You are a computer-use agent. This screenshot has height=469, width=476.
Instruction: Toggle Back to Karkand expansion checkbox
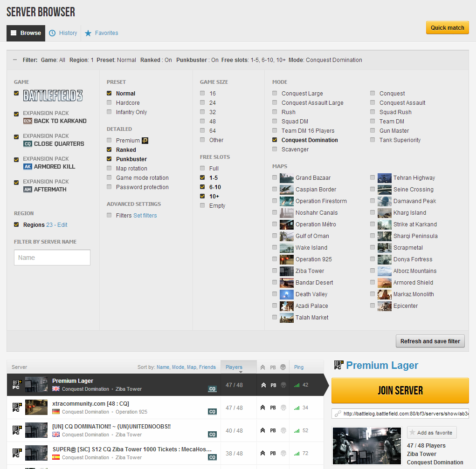pyautogui.click(x=16, y=114)
